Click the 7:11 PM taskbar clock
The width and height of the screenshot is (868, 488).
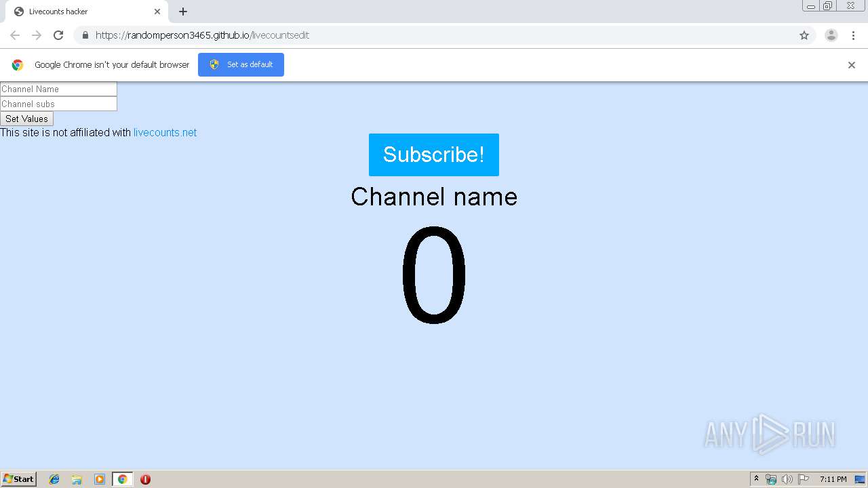click(833, 479)
